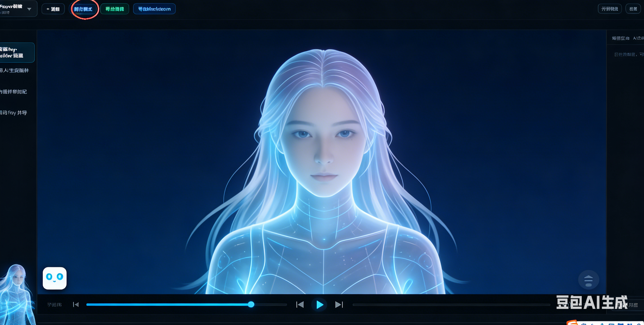Click the narrow last button in top-right corner

click(x=633, y=9)
